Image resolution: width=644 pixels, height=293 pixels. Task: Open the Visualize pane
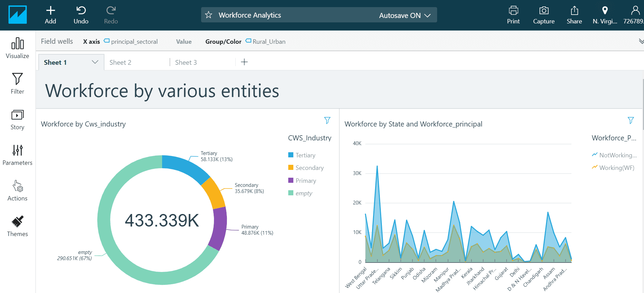pyautogui.click(x=18, y=48)
